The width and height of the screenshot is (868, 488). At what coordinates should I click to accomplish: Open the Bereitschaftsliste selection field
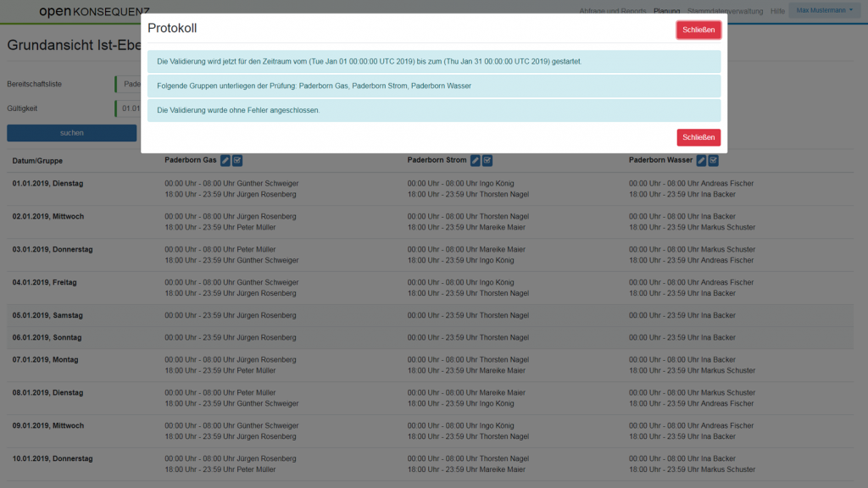128,84
